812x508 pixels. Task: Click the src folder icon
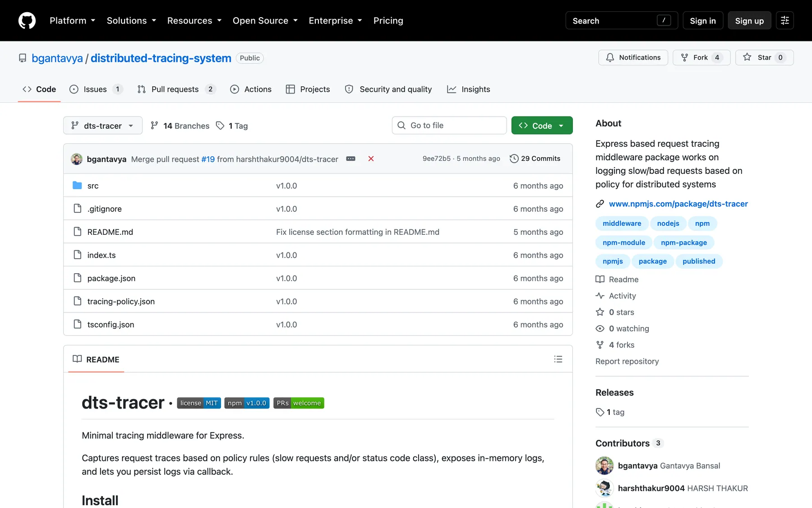click(x=78, y=186)
